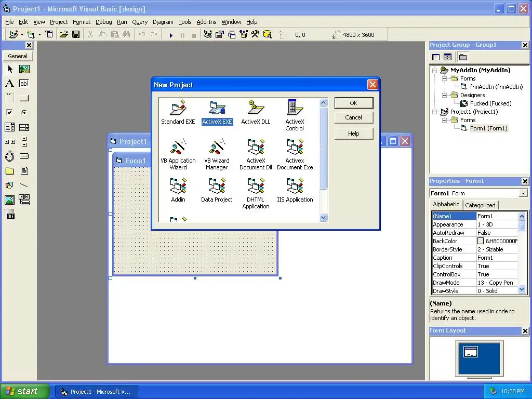
Task: Select the CheckBox toolbox control
Action: [x=10, y=112]
